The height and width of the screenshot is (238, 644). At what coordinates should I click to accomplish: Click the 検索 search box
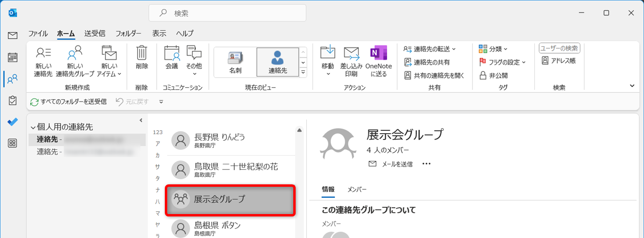227,13
